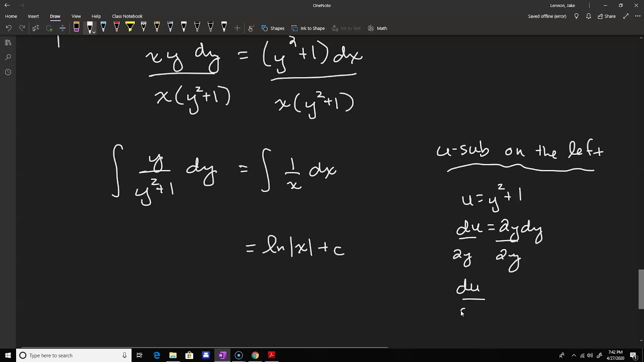Open Adobe Acrobat from taskbar

(x=272, y=355)
